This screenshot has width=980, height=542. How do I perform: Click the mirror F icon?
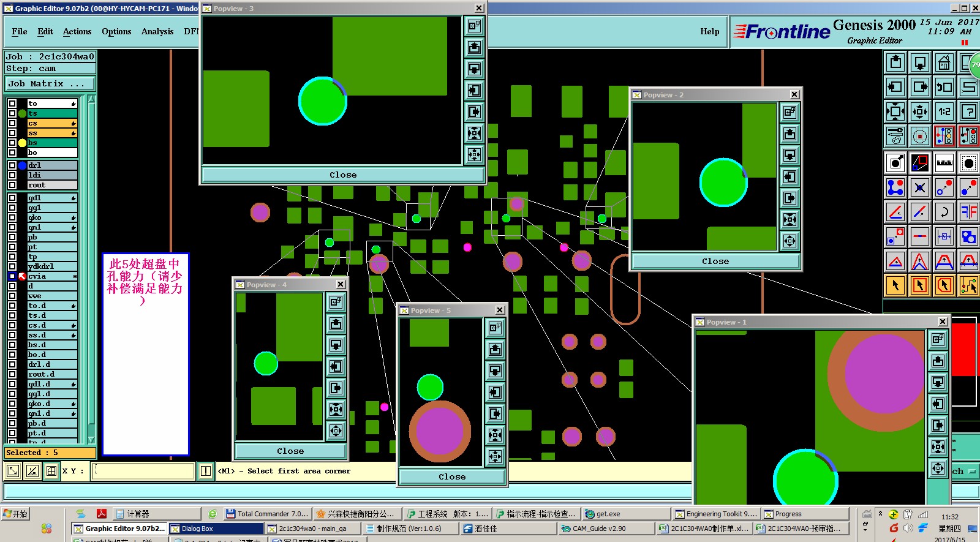click(969, 212)
